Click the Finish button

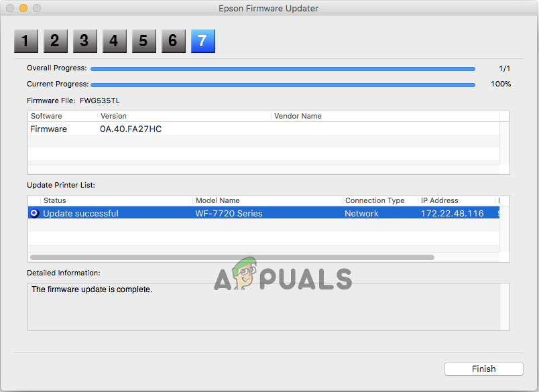point(483,369)
